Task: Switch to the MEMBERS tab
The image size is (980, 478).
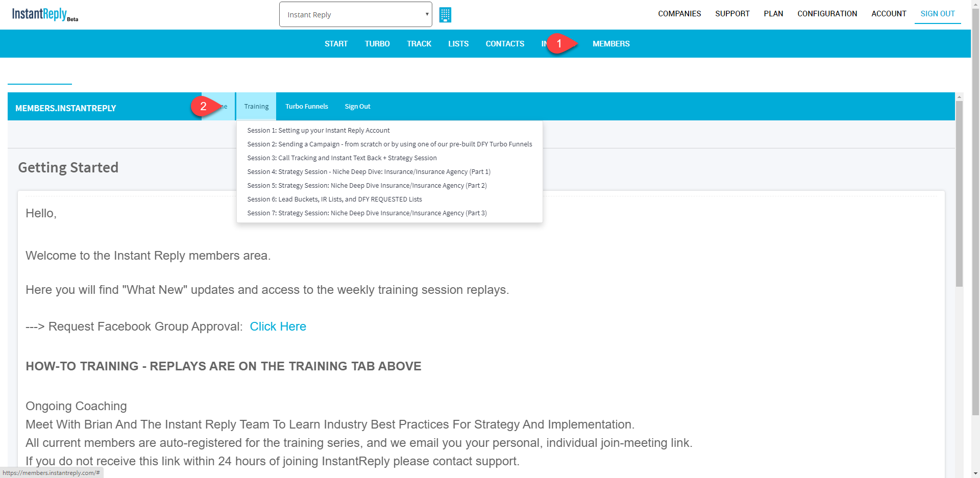Action: click(x=611, y=44)
